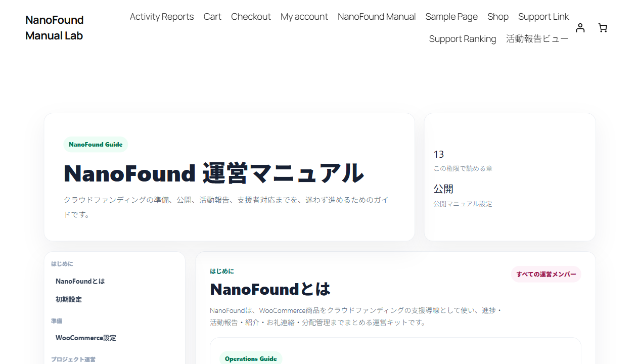Open Activity Reports menu item
639x364 pixels.
162,17
